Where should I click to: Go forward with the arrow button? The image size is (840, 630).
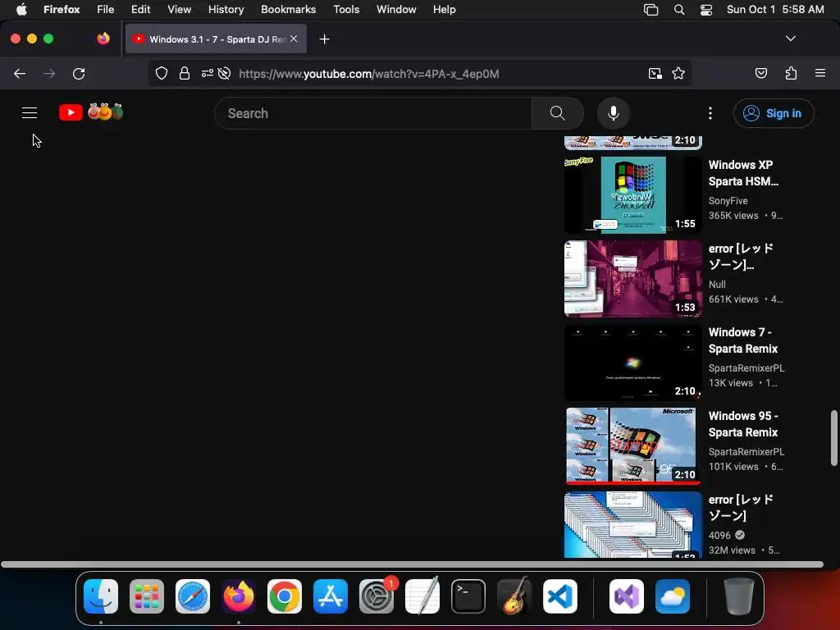coord(49,73)
